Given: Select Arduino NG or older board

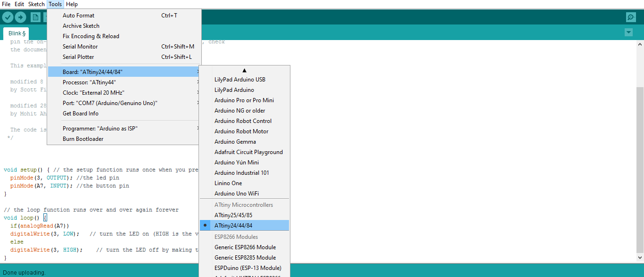Looking at the screenshot, I should pyautogui.click(x=244, y=111).
